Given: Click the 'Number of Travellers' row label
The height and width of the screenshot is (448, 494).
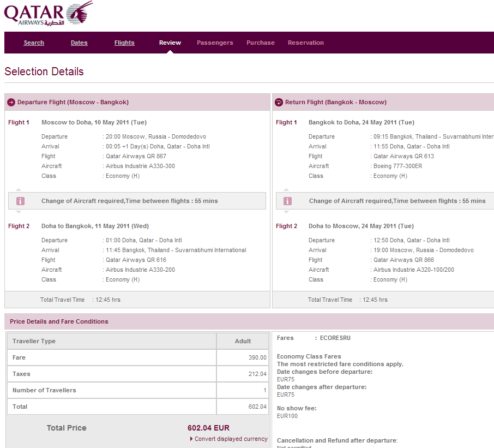Looking at the screenshot, I should tap(44, 390).
